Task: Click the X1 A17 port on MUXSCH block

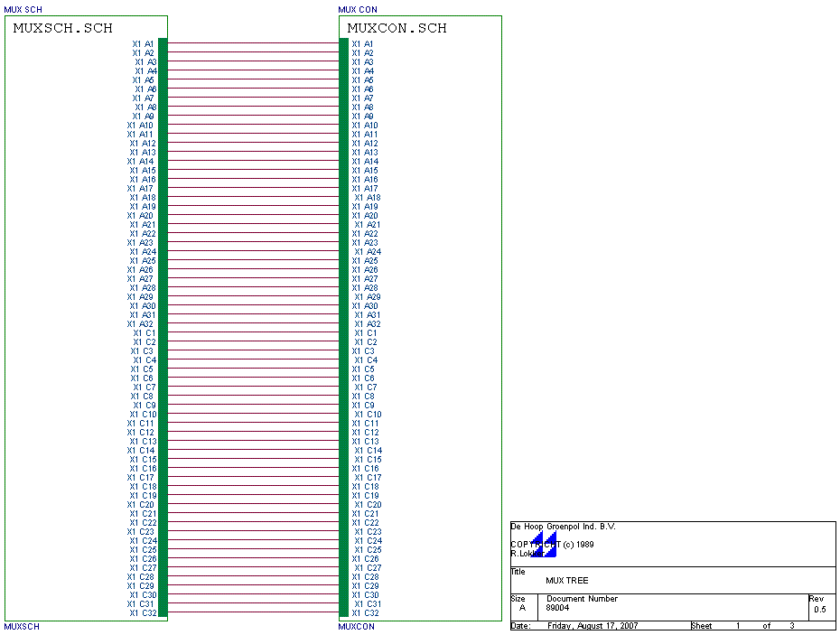Action: [x=138, y=188]
